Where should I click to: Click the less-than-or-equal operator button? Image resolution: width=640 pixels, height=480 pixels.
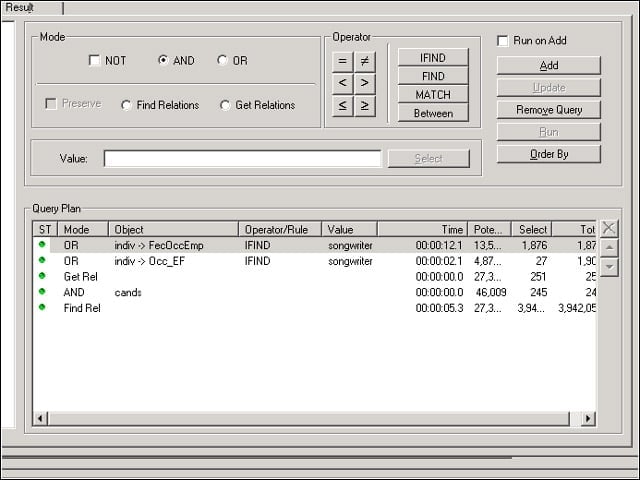343,106
